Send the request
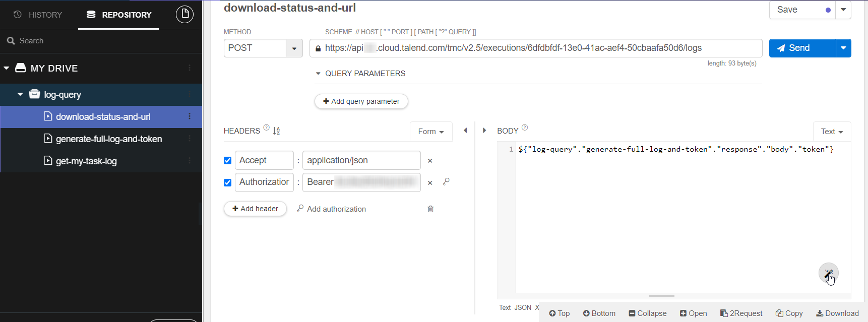 [x=802, y=48]
